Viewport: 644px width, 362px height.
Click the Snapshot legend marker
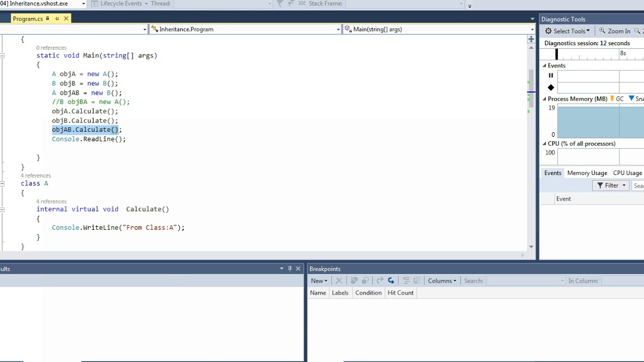[x=631, y=99]
